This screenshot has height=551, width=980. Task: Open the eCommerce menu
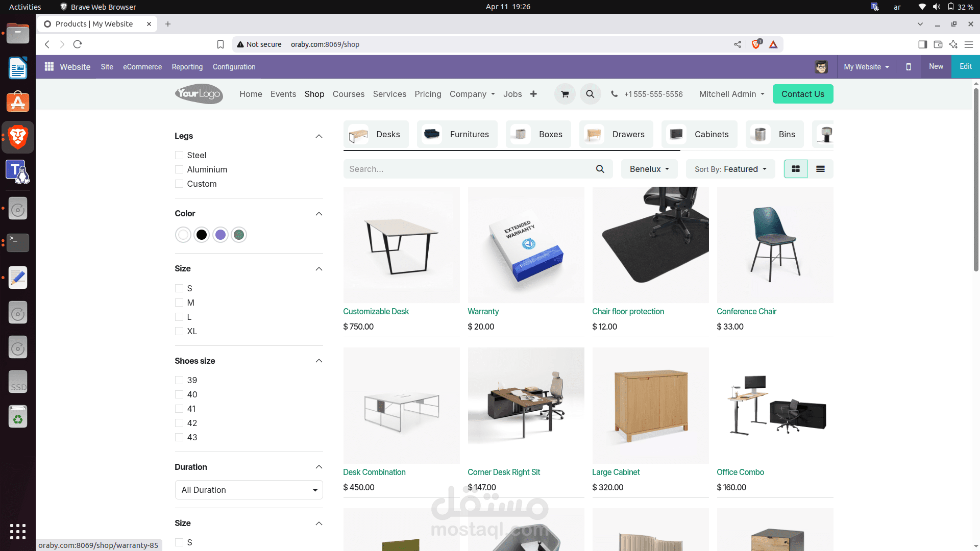[x=142, y=67]
